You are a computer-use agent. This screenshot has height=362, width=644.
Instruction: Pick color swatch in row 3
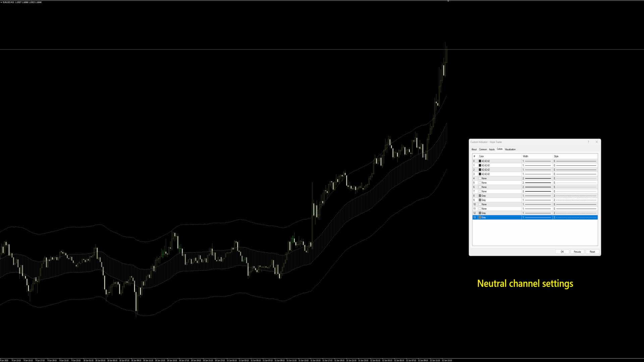coord(480,174)
